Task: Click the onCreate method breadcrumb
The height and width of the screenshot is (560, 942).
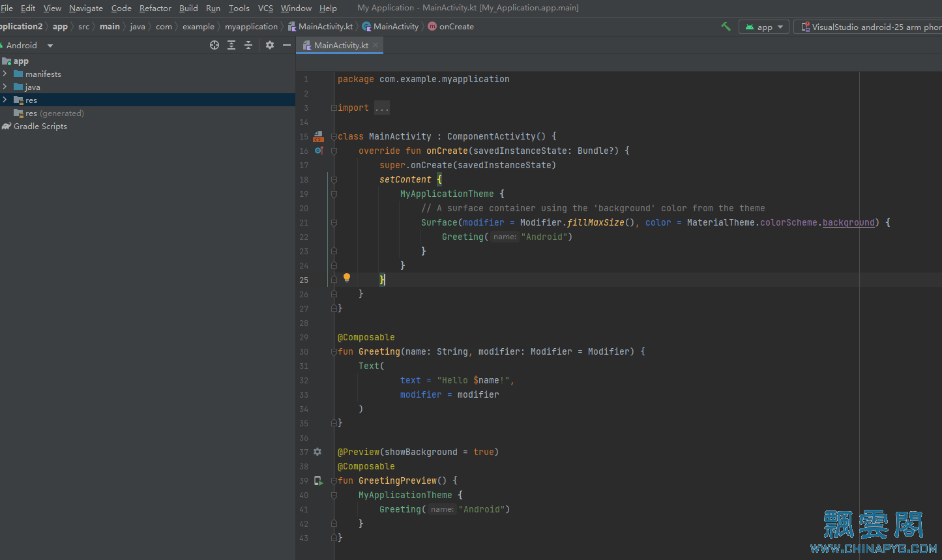Action: tap(450, 27)
